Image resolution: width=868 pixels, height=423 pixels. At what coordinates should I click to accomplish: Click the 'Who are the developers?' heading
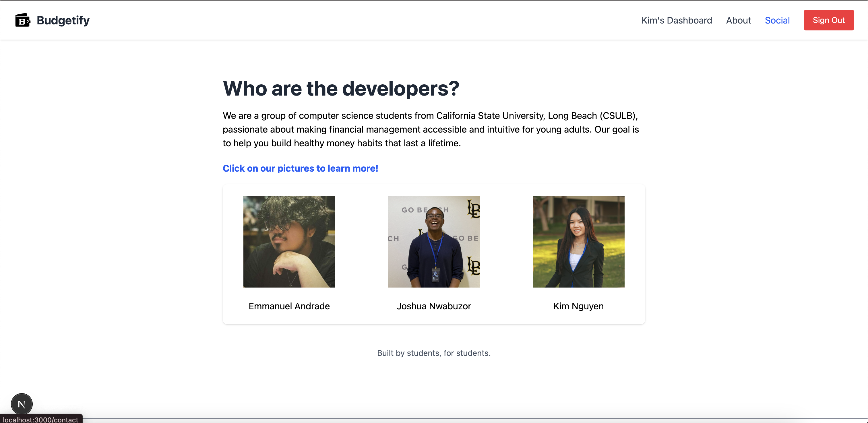click(341, 89)
